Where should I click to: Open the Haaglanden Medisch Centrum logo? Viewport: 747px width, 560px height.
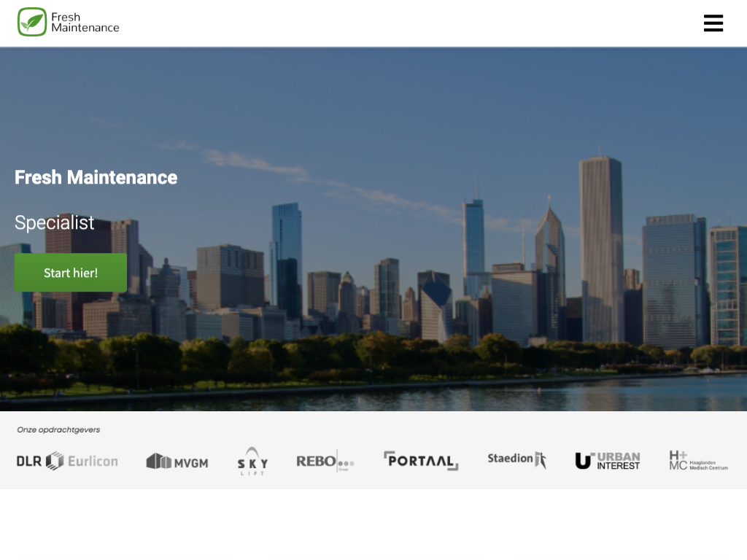click(698, 460)
